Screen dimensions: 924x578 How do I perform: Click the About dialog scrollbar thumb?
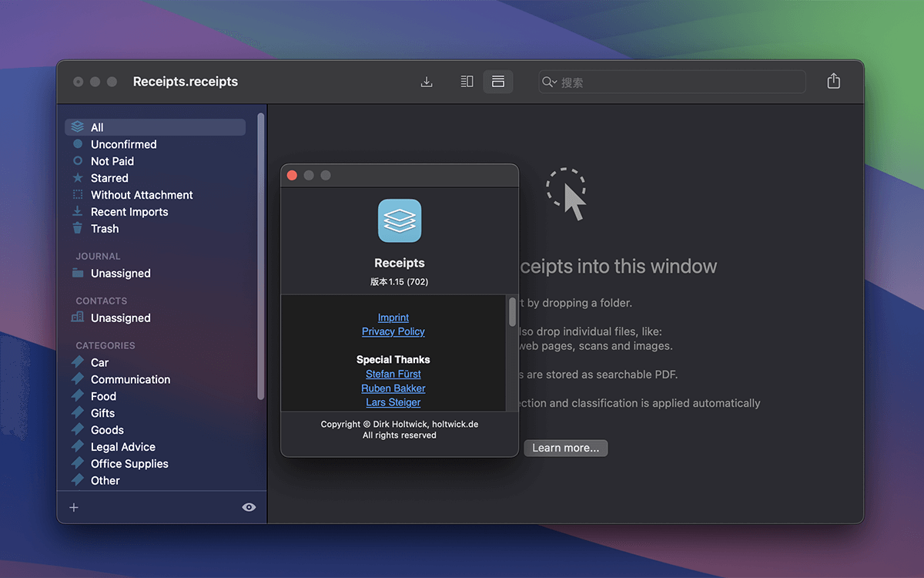512,312
